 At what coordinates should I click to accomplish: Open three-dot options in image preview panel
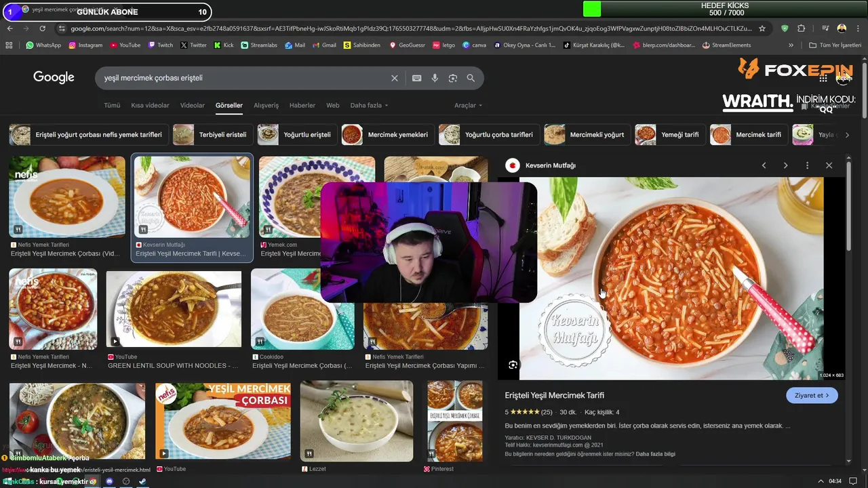click(807, 165)
